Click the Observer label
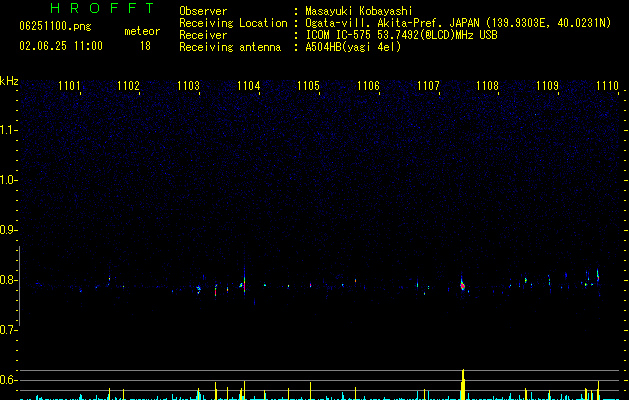The image size is (629, 400). click(x=203, y=11)
